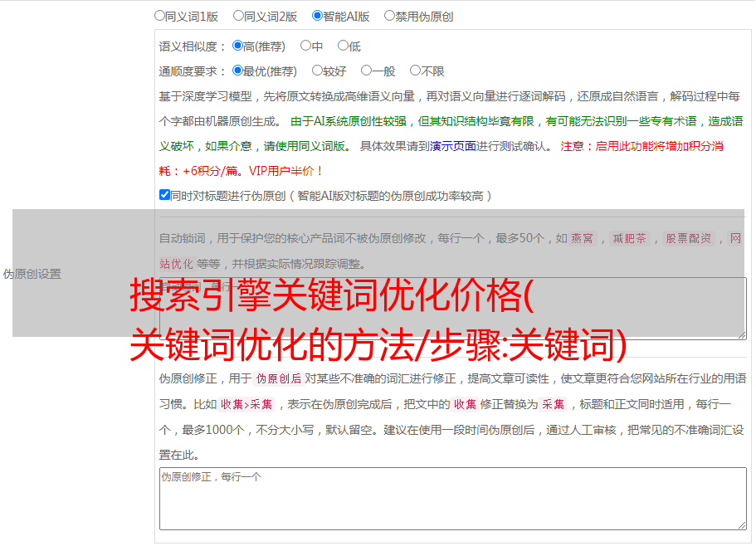Image resolution: width=756 pixels, height=546 pixels.
Task: Select the 同义词1版 radio option
Action: coord(159,16)
